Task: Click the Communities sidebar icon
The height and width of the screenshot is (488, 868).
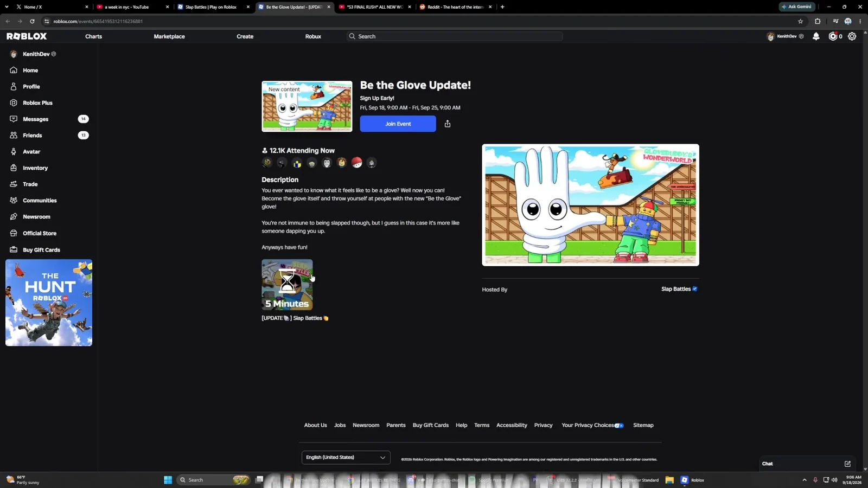Action: pos(14,201)
